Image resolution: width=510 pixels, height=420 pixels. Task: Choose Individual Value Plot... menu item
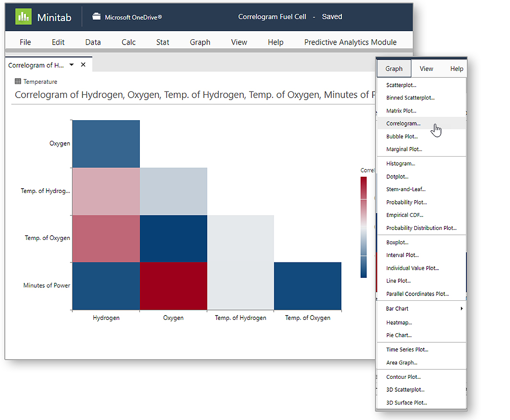tap(421, 268)
